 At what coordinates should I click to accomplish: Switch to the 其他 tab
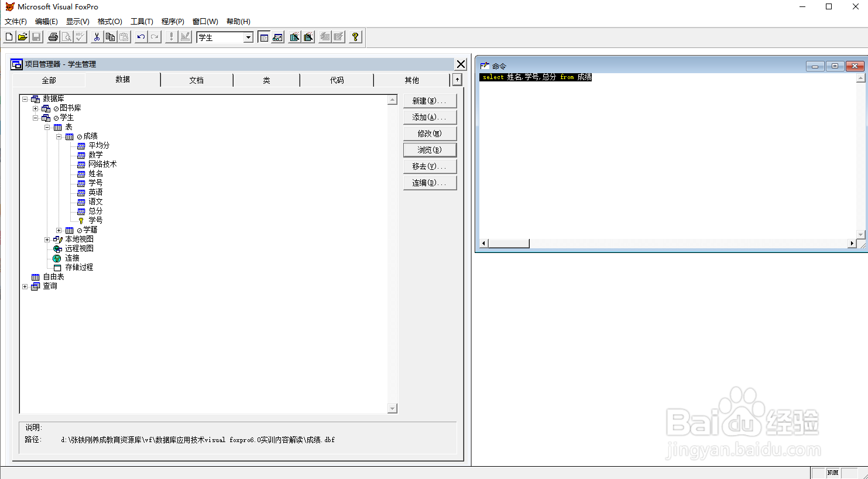click(412, 80)
